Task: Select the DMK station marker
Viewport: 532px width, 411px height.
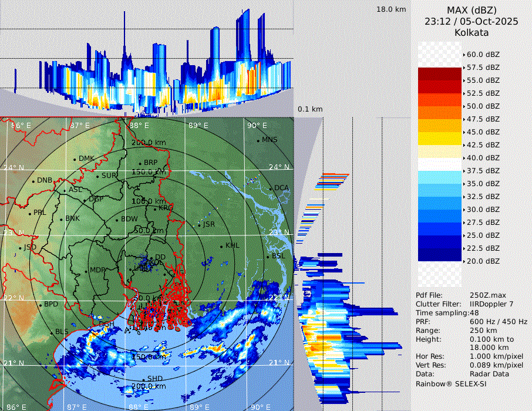Action: (x=75, y=159)
